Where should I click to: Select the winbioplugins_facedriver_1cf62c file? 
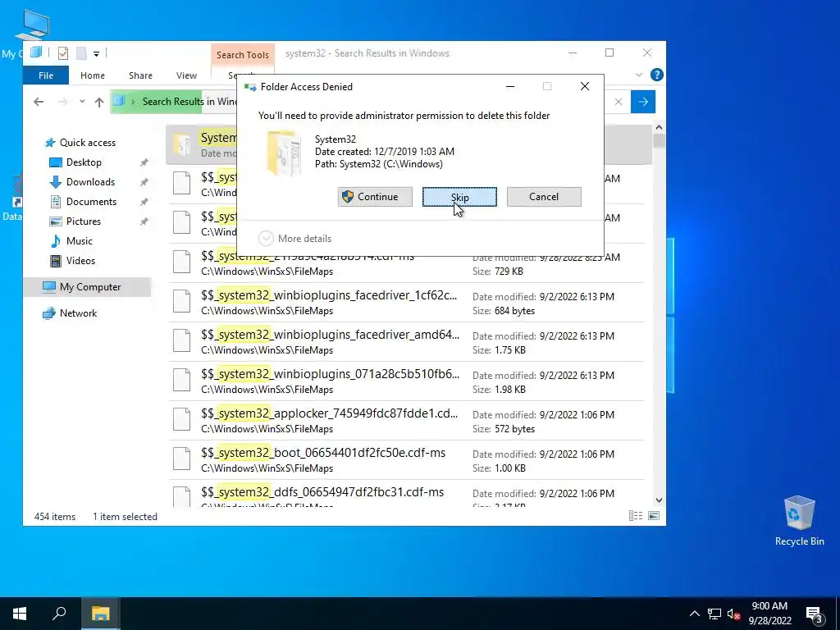click(407, 303)
